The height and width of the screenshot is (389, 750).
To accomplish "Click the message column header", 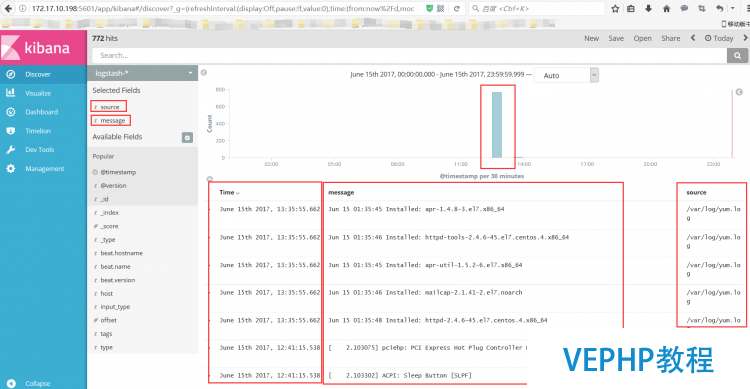I will pos(341,192).
